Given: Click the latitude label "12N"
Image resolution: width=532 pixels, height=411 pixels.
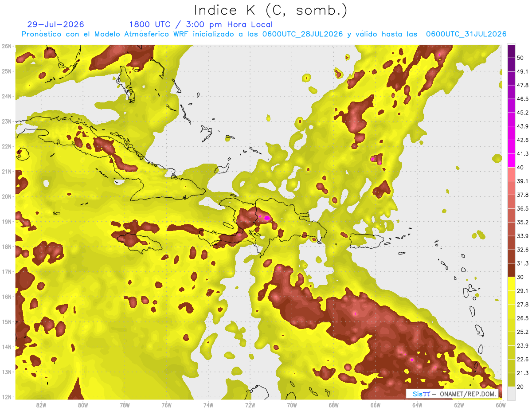Looking at the screenshot, I should click(x=6, y=397).
